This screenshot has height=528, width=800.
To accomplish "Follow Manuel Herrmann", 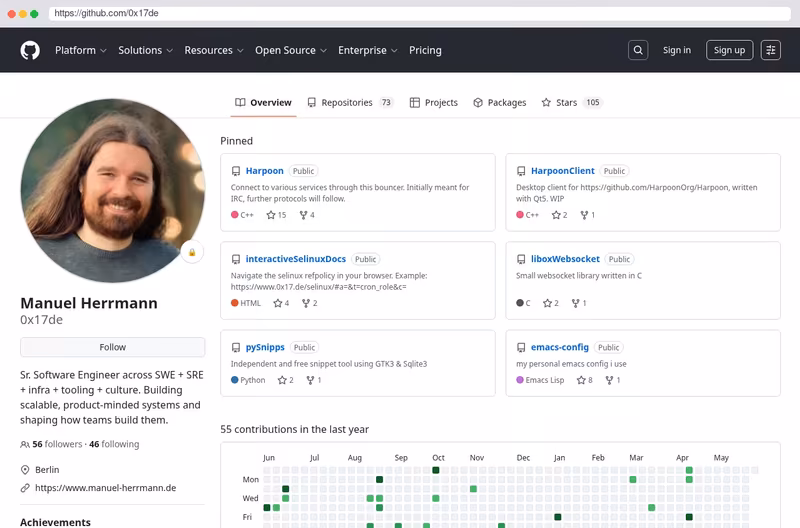I will (113, 347).
